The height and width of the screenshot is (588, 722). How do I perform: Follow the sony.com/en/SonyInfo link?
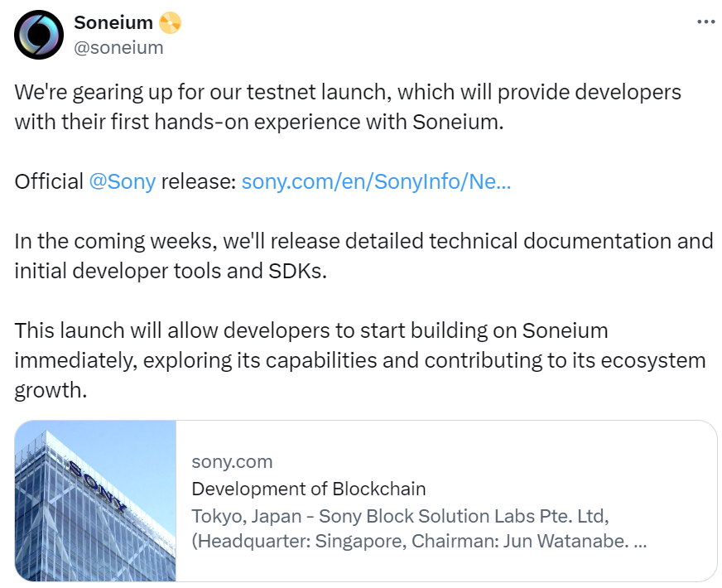click(x=376, y=181)
